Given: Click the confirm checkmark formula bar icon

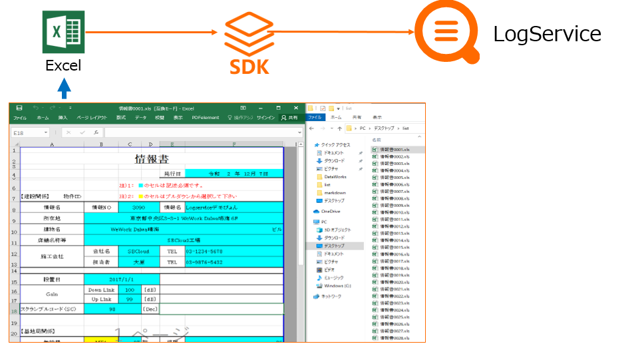Looking at the screenshot, I should point(82,133).
